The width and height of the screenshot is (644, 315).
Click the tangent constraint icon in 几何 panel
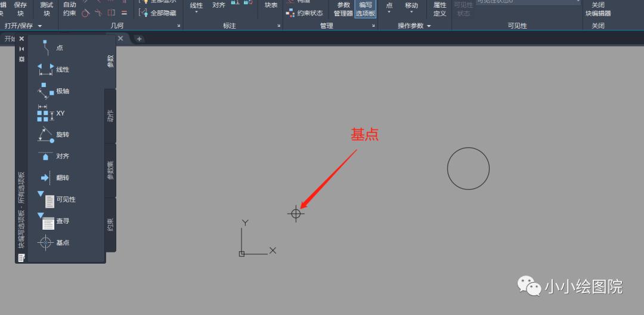[85, 13]
